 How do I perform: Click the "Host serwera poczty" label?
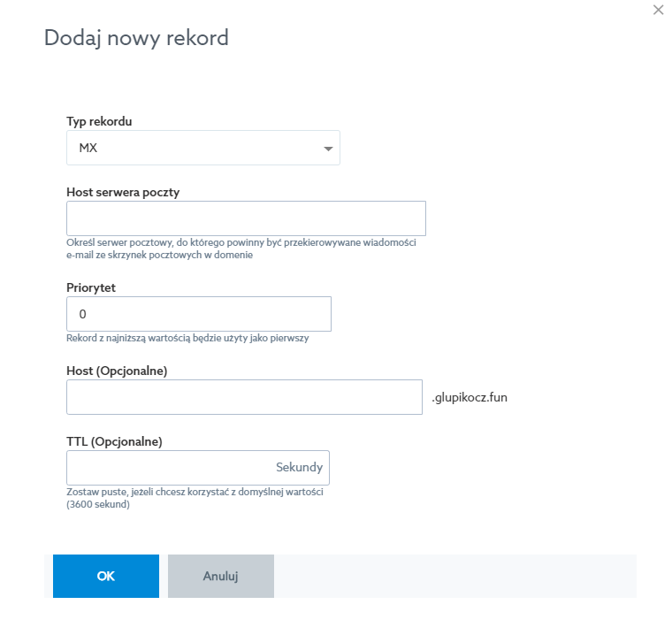click(x=123, y=192)
